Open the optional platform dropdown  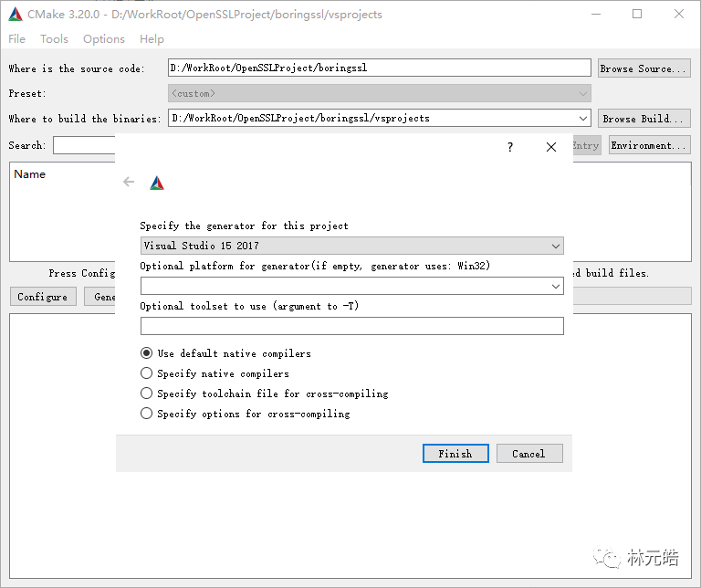(x=351, y=286)
